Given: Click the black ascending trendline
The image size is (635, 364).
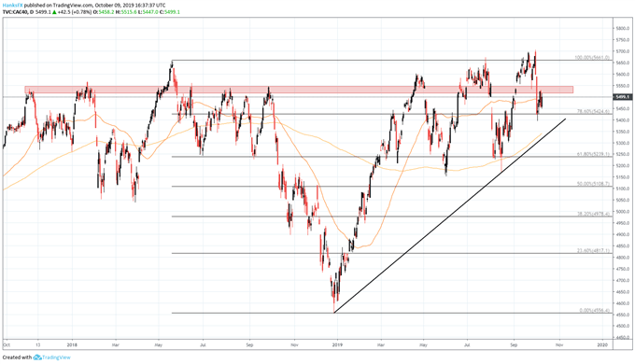Looking at the screenshot, I should click(x=449, y=216).
